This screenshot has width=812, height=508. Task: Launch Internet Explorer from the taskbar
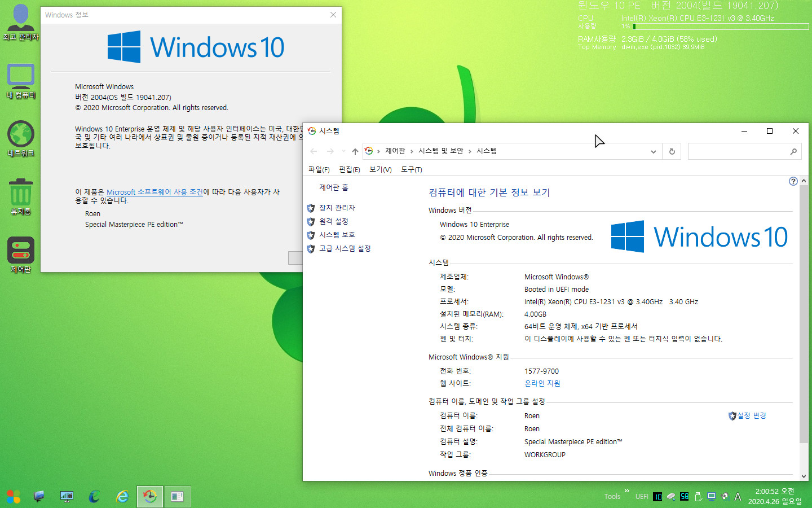tap(122, 497)
